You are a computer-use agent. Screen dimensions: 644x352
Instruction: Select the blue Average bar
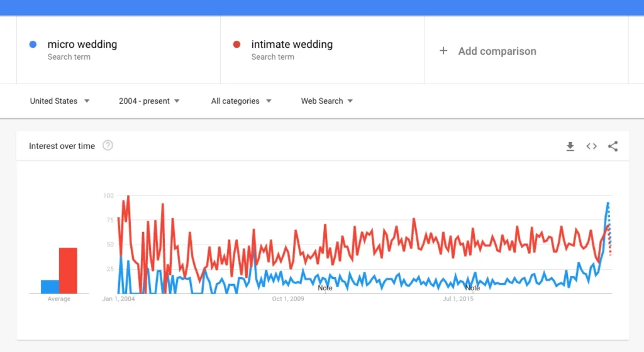coord(50,287)
